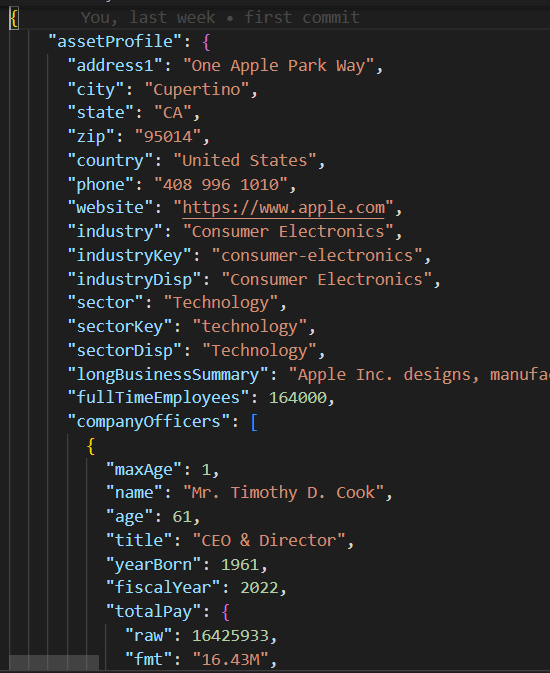Click the fiscalYear value 2022
The height and width of the screenshot is (673, 550).
pyautogui.click(x=259, y=588)
